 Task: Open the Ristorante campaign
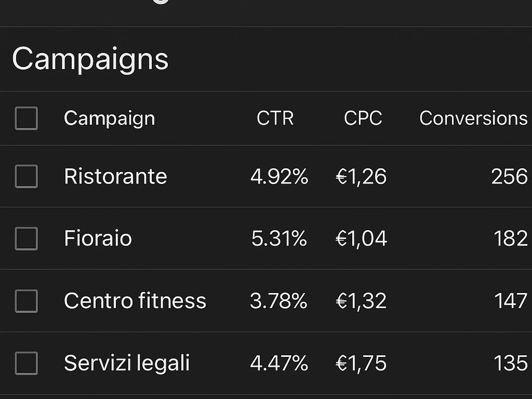pyautogui.click(x=115, y=177)
